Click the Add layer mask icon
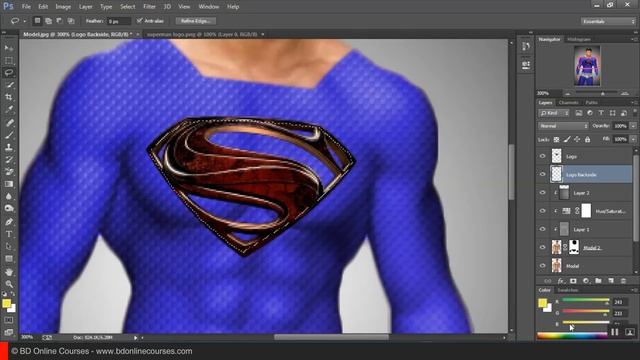This screenshot has height=360, width=640. [x=573, y=281]
